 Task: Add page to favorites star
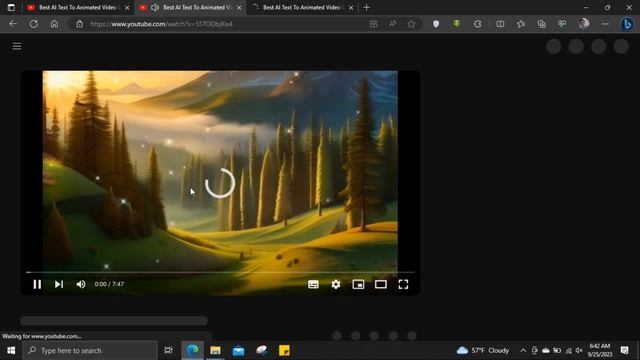[411, 24]
